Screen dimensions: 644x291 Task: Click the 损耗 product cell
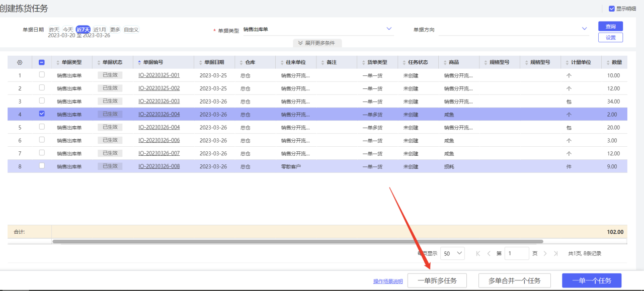(449, 166)
